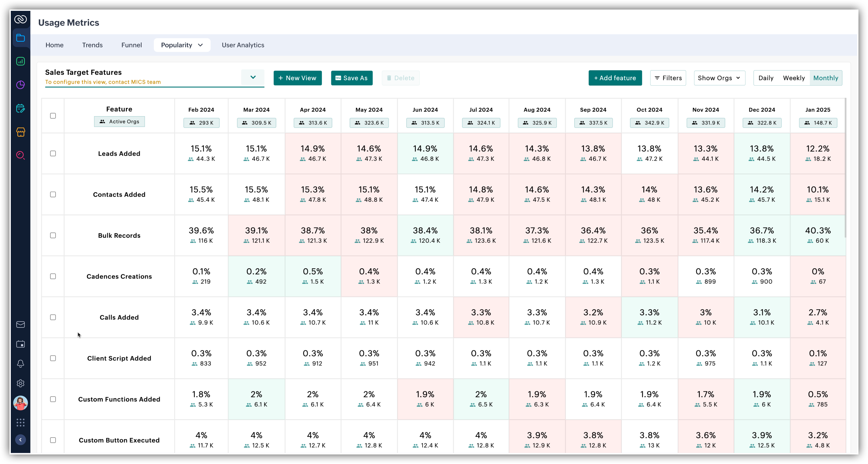Open the User Analytics tab
Screen dimensions: 868x464
(243, 45)
